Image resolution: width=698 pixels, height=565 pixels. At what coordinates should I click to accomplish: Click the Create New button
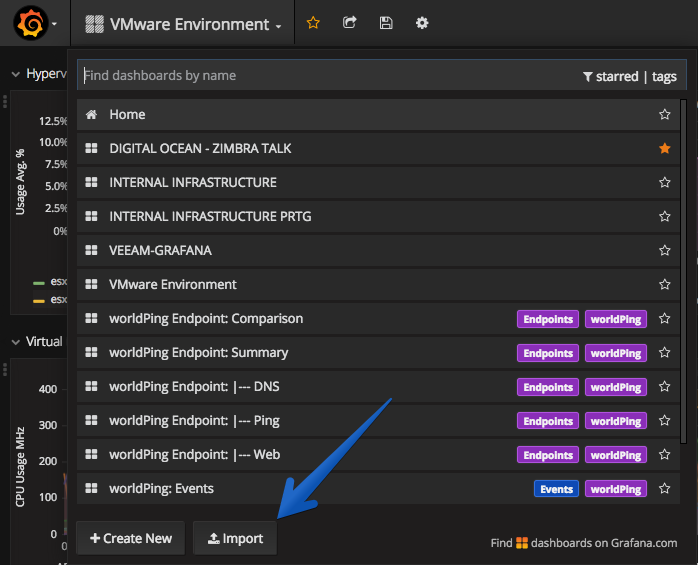pyautogui.click(x=130, y=538)
